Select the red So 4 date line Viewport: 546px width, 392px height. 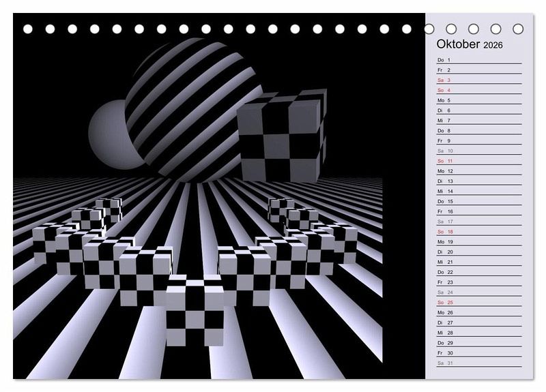[x=479, y=91]
